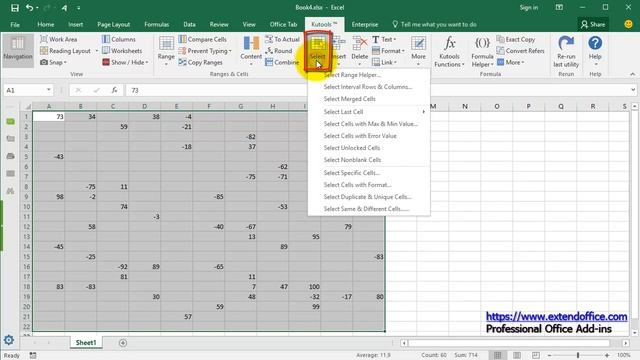Click Compare Cells tool
Viewport: 640px width, 360px height.
[202, 39]
